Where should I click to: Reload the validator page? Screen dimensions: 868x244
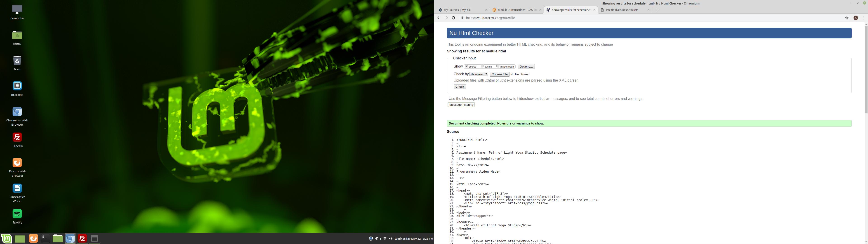[x=453, y=18]
